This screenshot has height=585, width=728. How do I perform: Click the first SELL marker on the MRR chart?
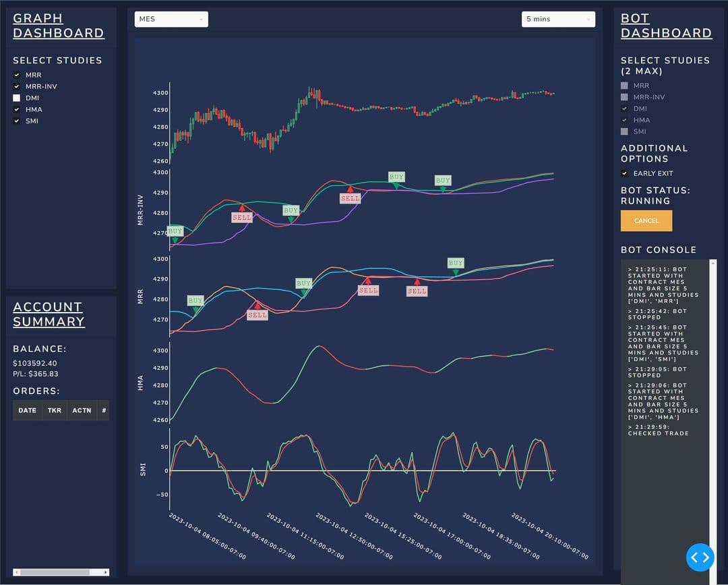pyautogui.click(x=256, y=314)
